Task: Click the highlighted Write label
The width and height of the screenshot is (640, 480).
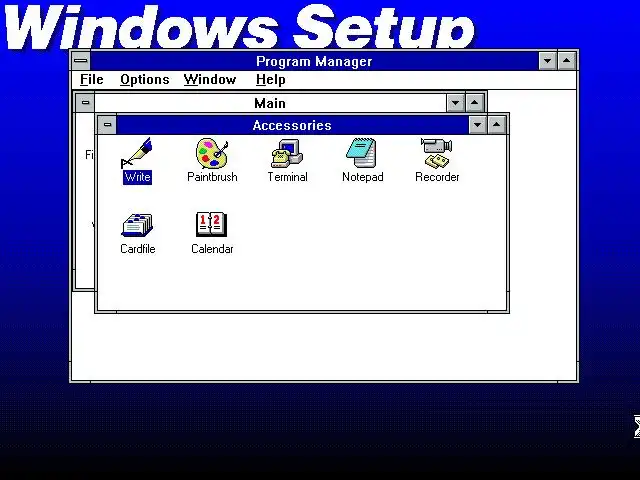Action: pos(138,177)
